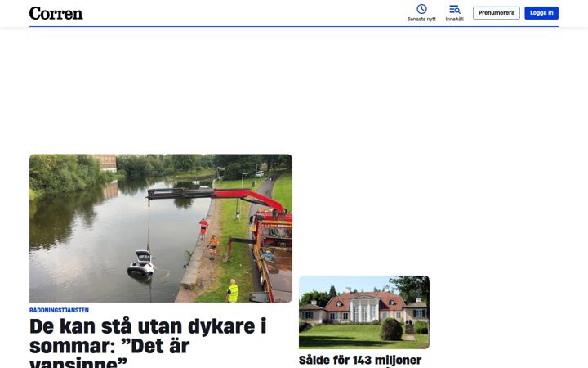Viewport: 588px width, 368px height.
Task: Open the Corren logo homepage link
Action: [x=56, y=14]
